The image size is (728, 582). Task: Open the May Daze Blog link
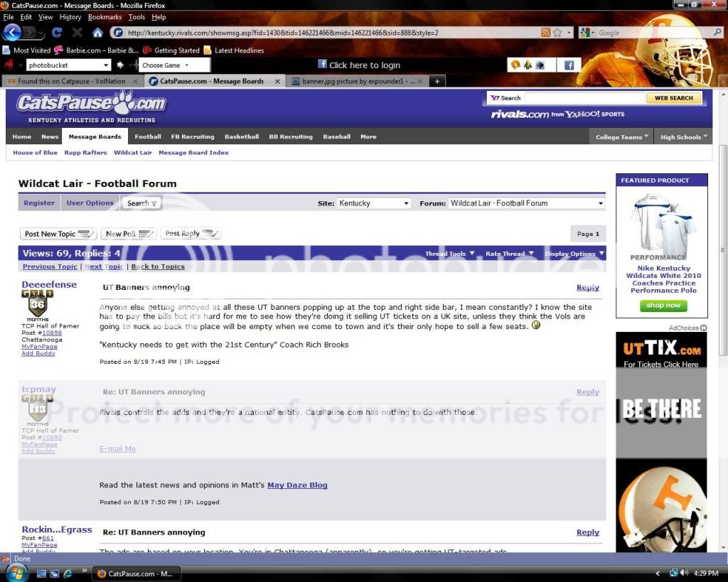click(297, 485)
